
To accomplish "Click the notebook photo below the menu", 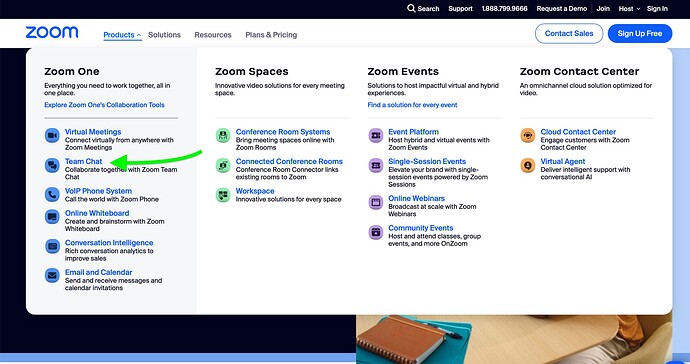I will point(514,339).
